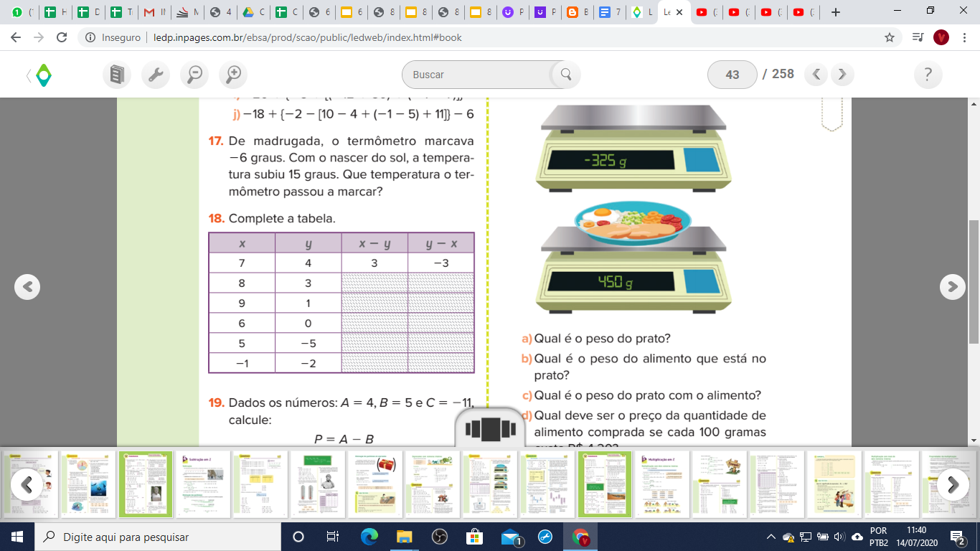Click the search magnifier beside Buscar

(566, 74)
